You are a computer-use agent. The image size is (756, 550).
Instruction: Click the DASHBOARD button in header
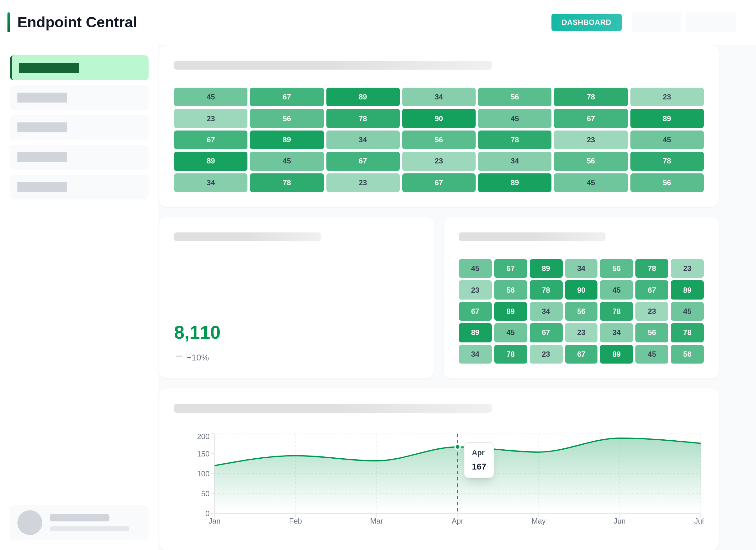coord(586,22)
